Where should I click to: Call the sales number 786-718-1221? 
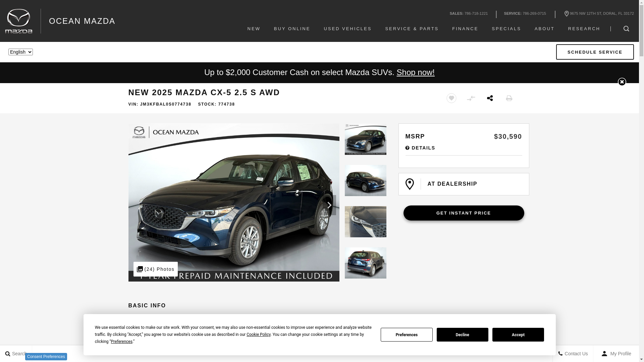(476, 14)
